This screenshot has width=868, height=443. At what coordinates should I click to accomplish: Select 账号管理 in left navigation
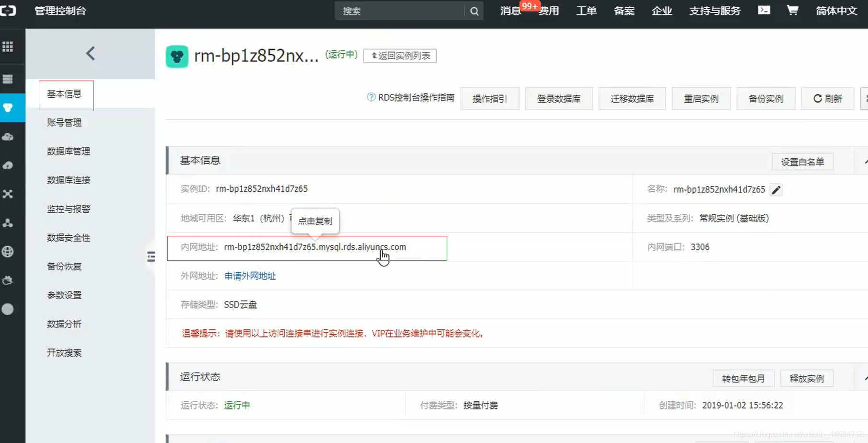[64, 123]
